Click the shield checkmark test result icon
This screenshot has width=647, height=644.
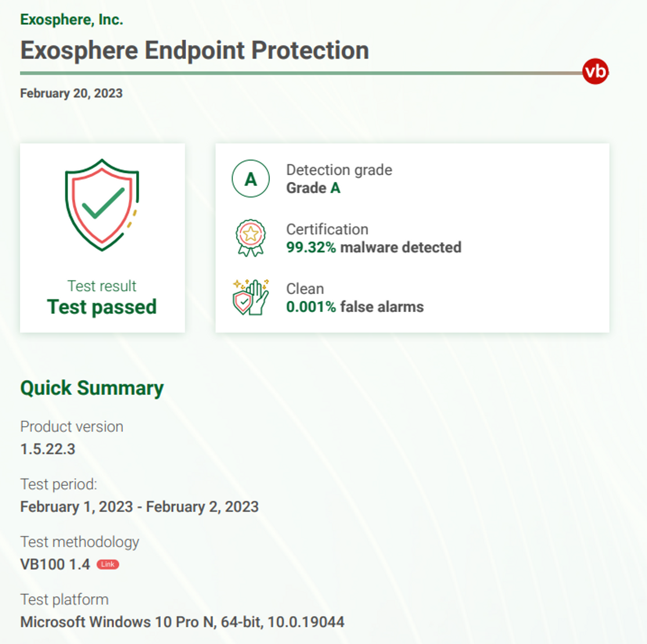102,205
